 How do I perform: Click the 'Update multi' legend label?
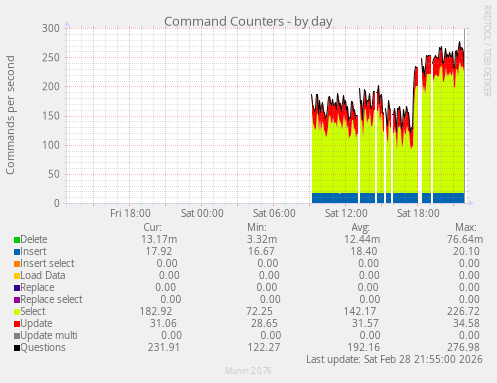point(49,335)
